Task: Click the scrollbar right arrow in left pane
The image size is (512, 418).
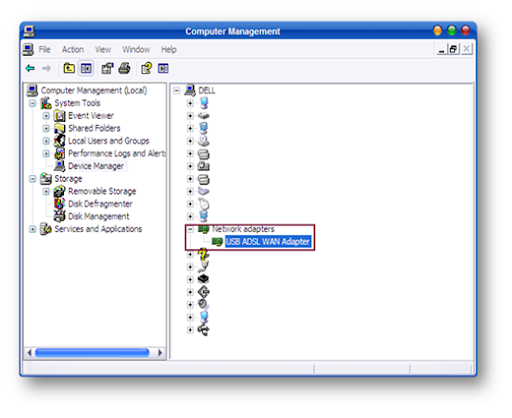Action: [160, 353]
